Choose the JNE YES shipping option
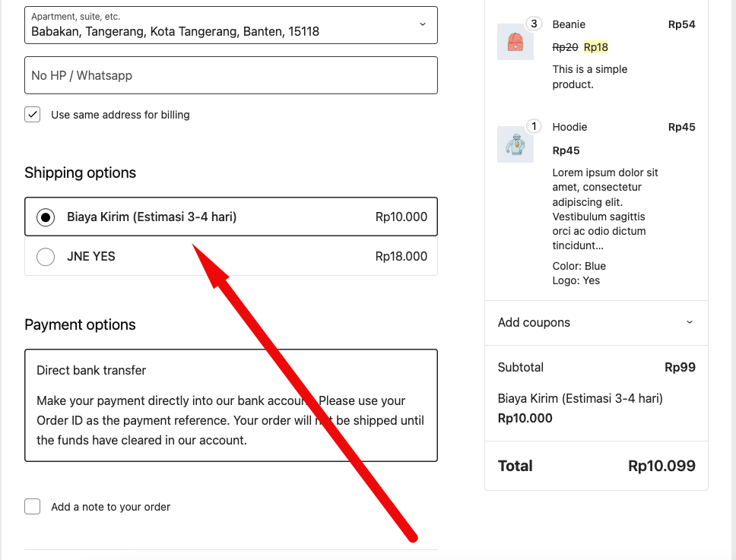 coord(46,257)
